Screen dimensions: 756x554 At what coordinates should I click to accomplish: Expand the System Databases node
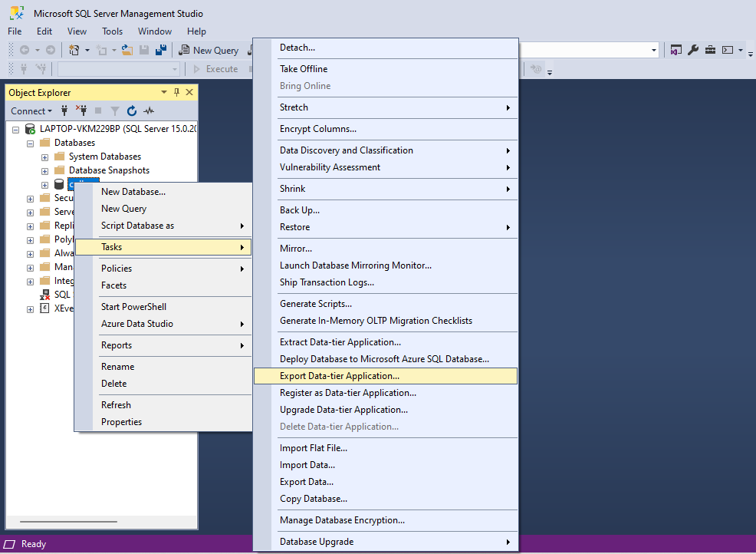tap(44, 157)
